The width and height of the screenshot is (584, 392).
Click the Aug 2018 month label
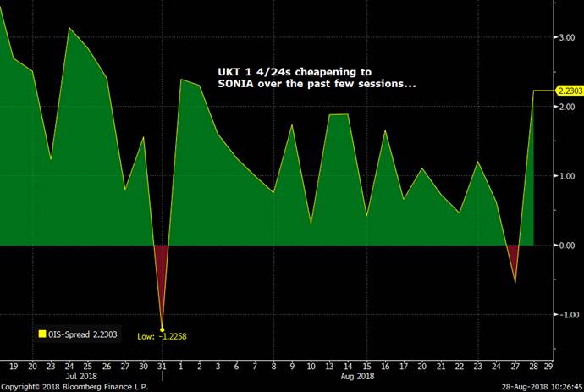coord(357,376)
